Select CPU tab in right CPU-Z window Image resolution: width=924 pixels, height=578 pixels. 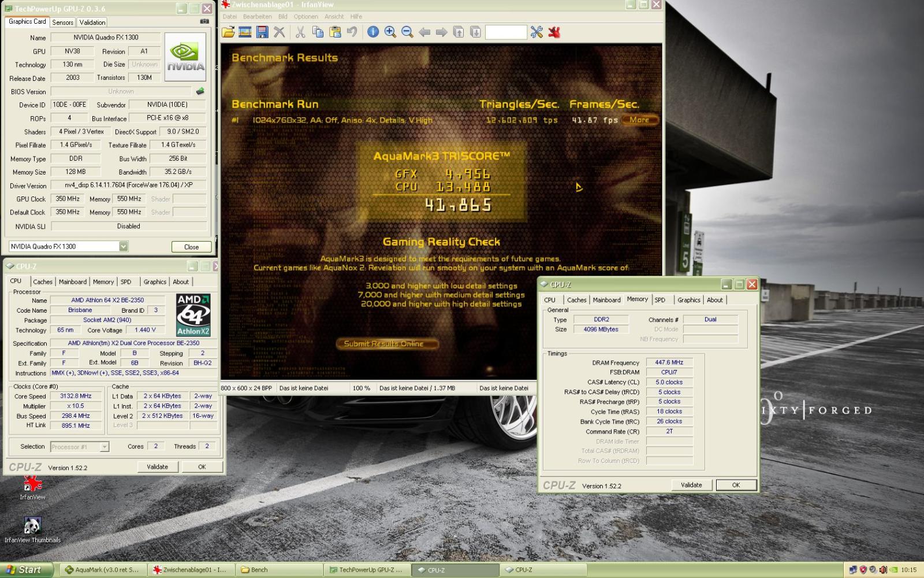(550, 300)
